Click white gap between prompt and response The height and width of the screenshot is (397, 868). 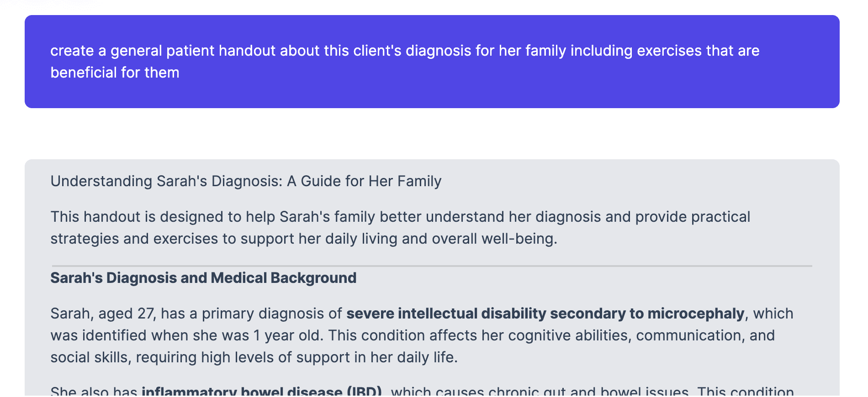point(432,134)
